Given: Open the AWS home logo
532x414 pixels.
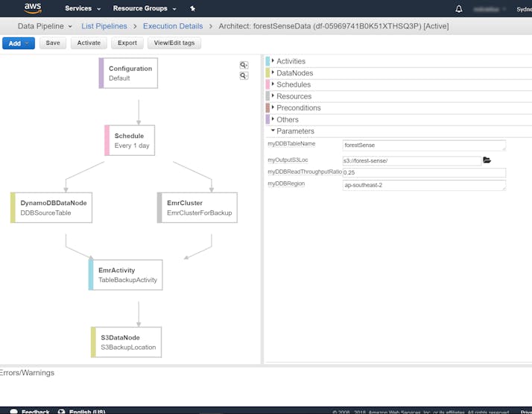Looking at the screenshot, I should point(33,8).
